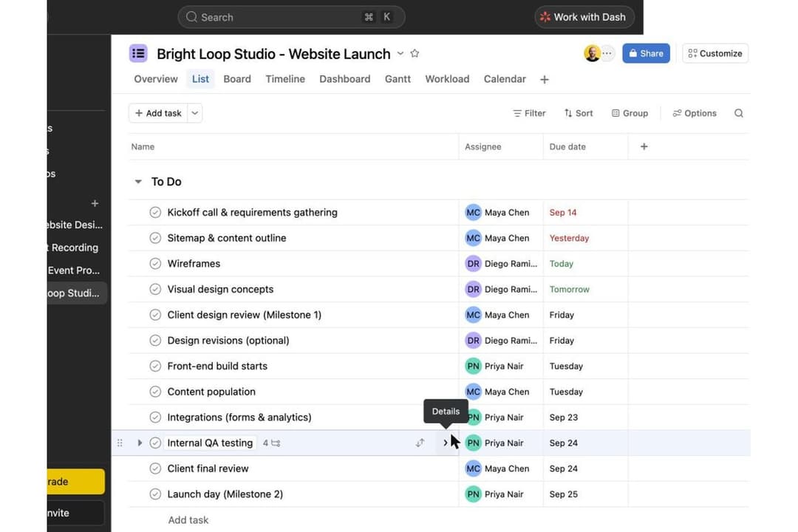Mark Front-end build starts complete
This screenshot has height=532, width=798.
click(155, 366)
